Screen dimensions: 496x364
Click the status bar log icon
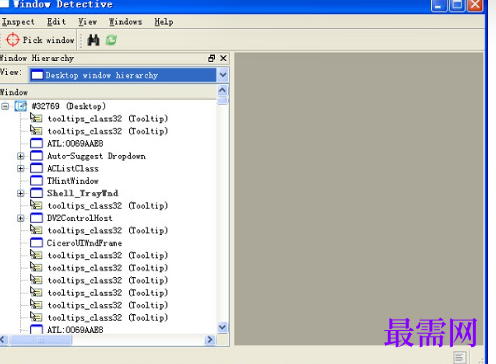460,357
